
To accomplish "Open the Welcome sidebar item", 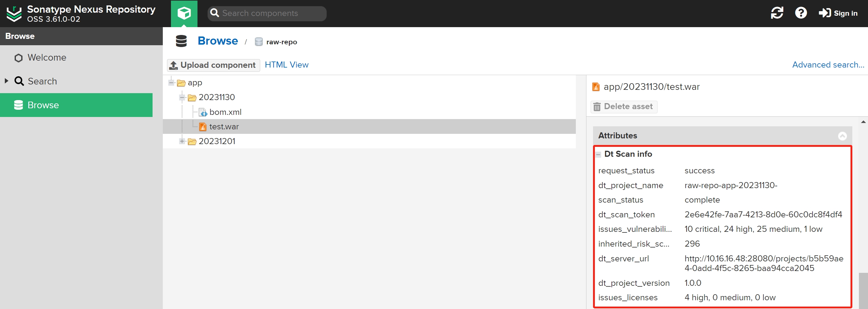I will tap(47, 58).
